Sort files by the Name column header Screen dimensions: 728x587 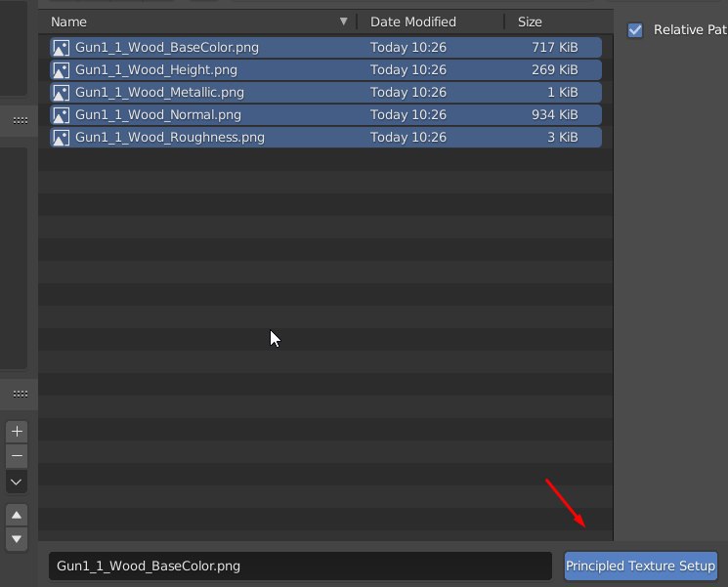click(x=68, y=21)
